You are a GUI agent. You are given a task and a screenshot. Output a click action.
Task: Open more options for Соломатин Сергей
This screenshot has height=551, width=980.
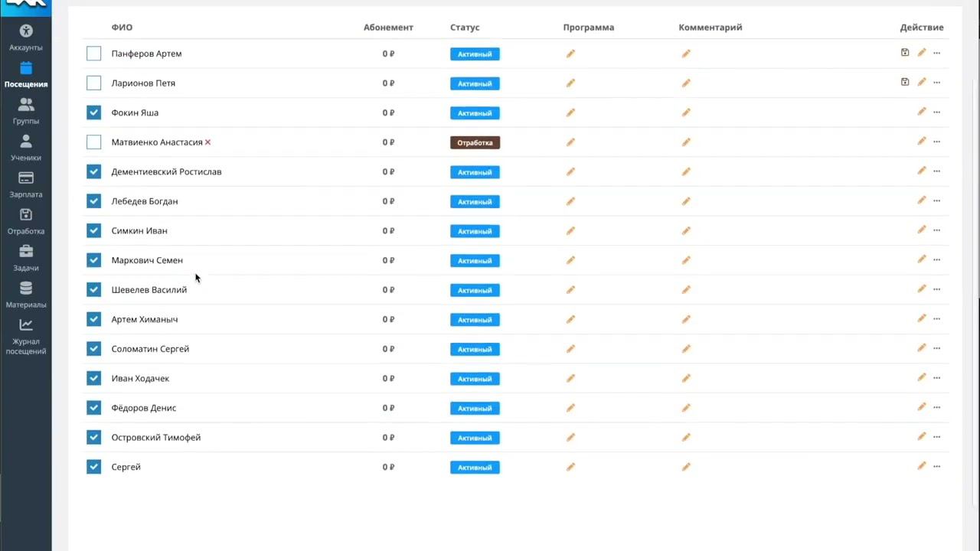tap(936, 349)
